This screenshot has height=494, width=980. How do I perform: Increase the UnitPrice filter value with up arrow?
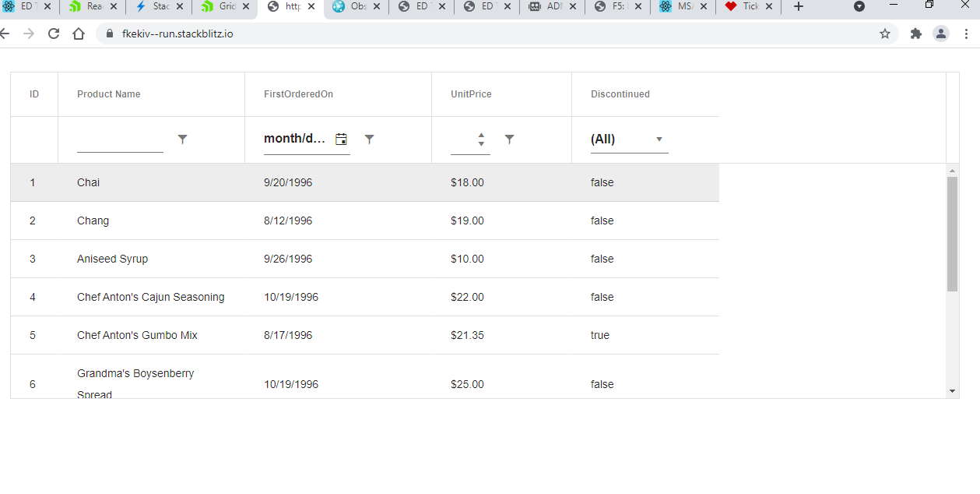pyautogui.click(x=481, y=134)
